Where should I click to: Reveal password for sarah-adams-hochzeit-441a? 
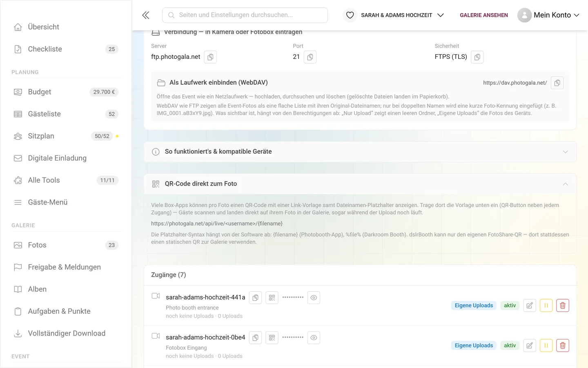point(314,298)
